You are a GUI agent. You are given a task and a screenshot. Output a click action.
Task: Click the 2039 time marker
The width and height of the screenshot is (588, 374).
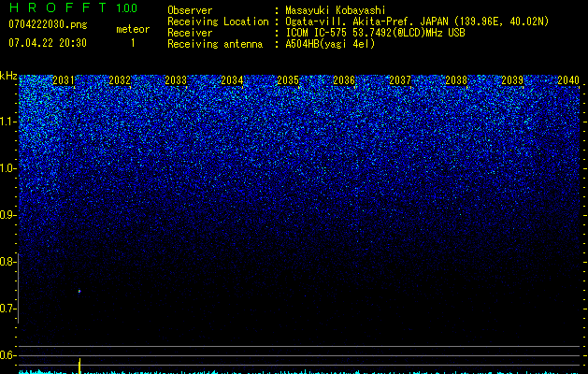[x=512, y=80]
